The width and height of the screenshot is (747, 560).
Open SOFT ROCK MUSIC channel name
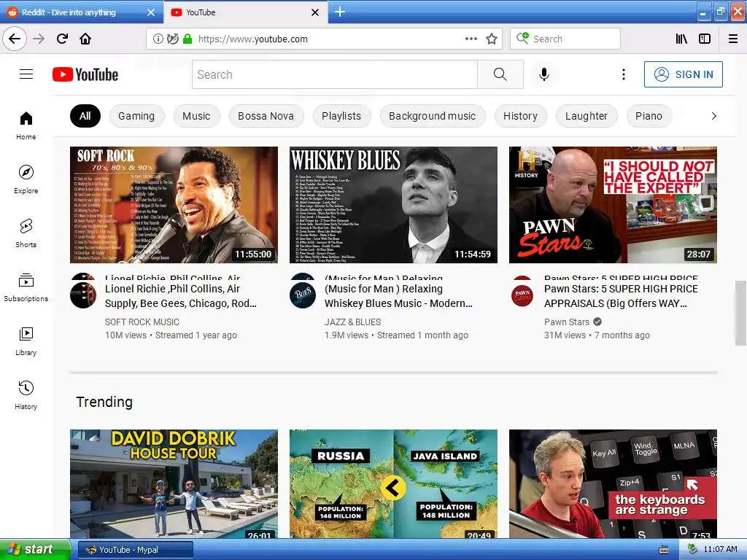click(142, 322)
